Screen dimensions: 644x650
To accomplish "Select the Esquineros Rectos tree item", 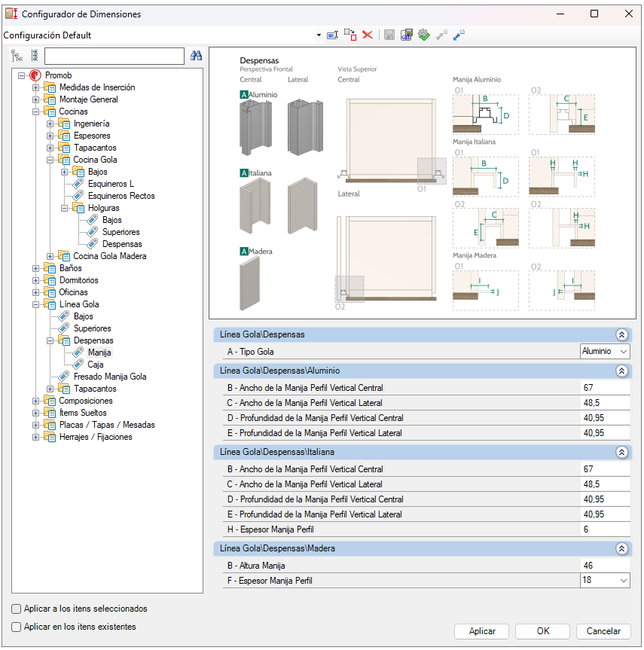I will (x=121, y=196).
